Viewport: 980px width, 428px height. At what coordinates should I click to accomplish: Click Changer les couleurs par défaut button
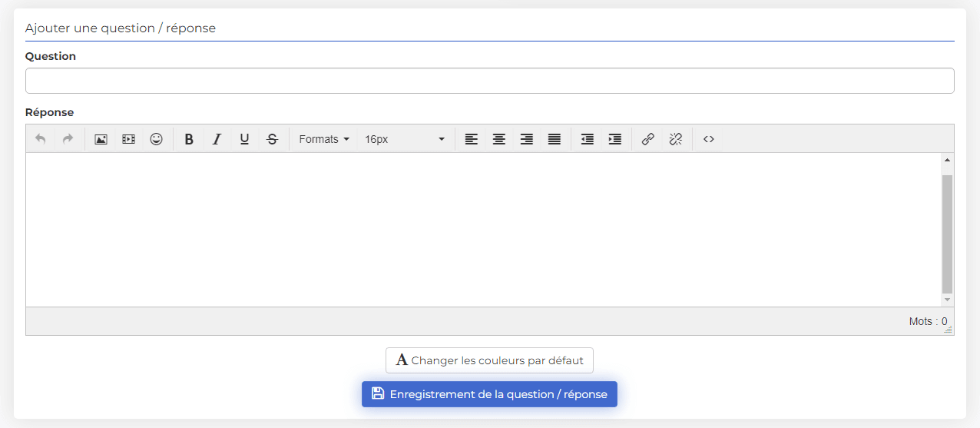point(489,360)
